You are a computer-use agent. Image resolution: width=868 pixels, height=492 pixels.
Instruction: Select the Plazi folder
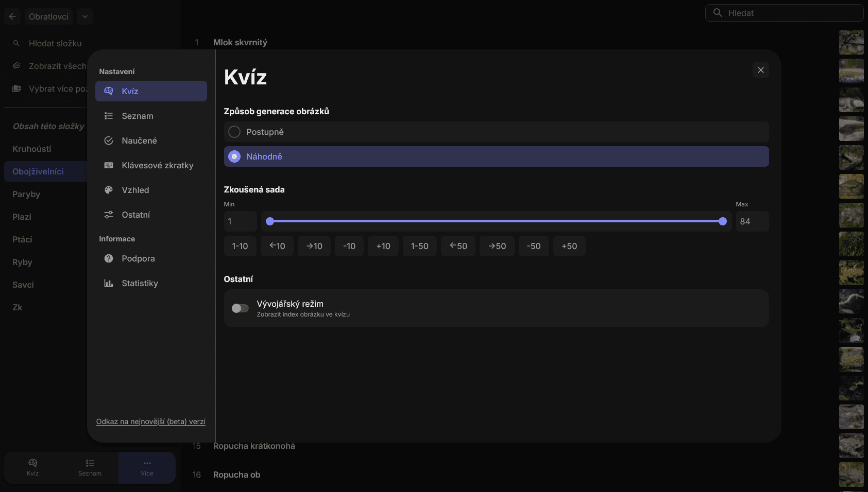(46, 217)
